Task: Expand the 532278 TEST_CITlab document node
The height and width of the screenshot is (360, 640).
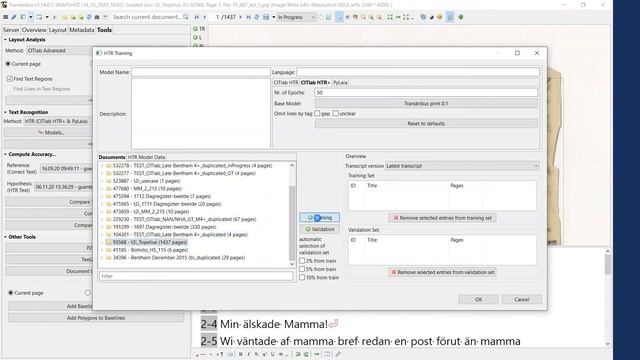Action: click(x=102, y=166)
